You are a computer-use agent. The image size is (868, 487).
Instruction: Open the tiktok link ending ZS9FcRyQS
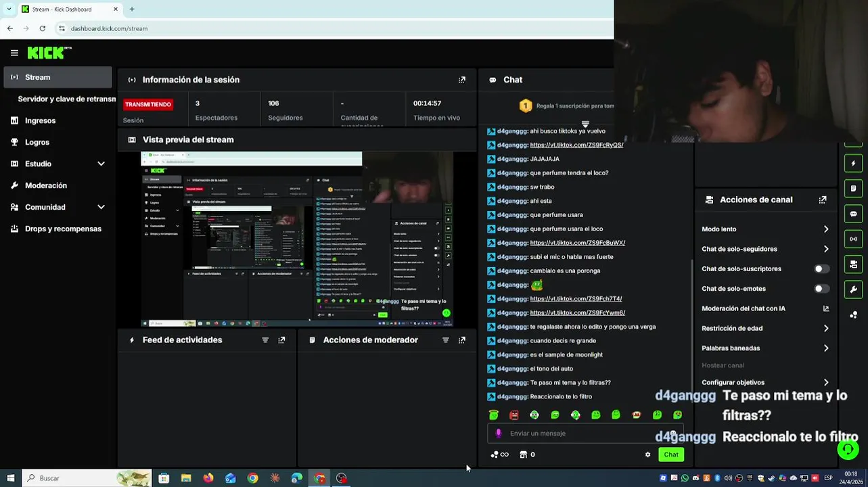pyautogui.click(x=576, y=145)
